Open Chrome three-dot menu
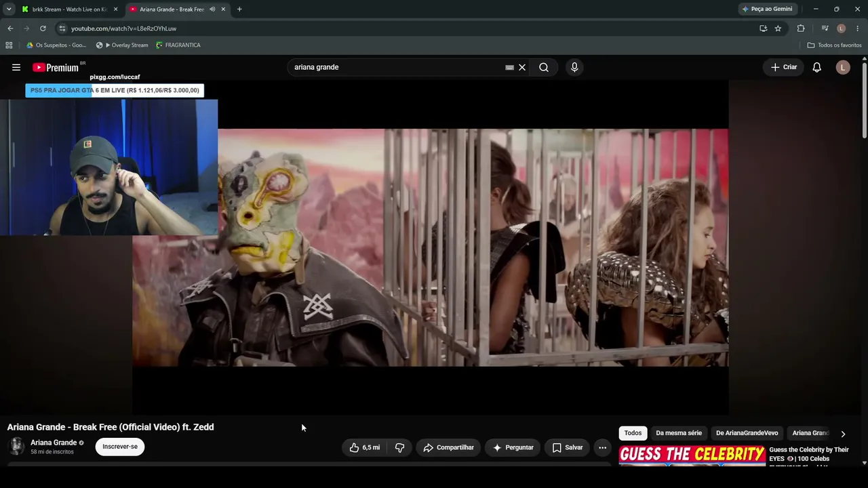868x488 pixels. 858,28
